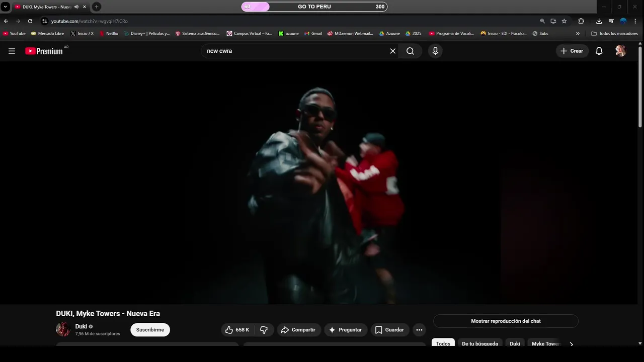Install app icon in address bar
This screenshot has height=362, width=644.
point(553,21)
